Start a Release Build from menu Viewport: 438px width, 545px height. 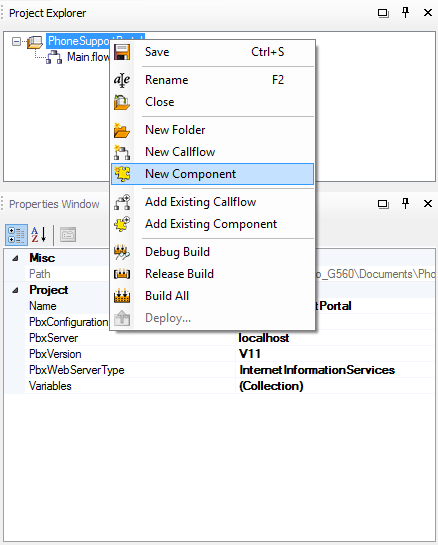tap(212, 274)
